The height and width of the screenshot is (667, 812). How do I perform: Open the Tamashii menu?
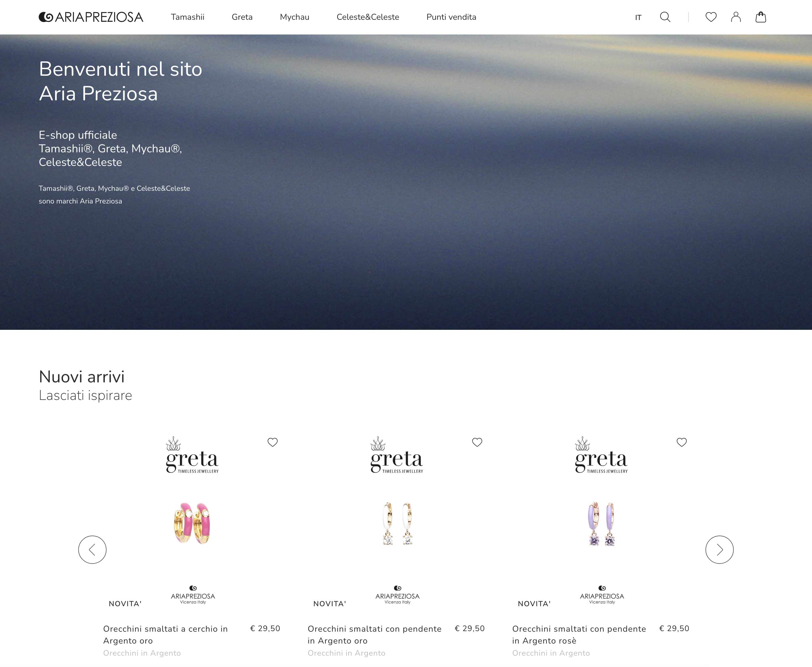[x=187, y=17]
